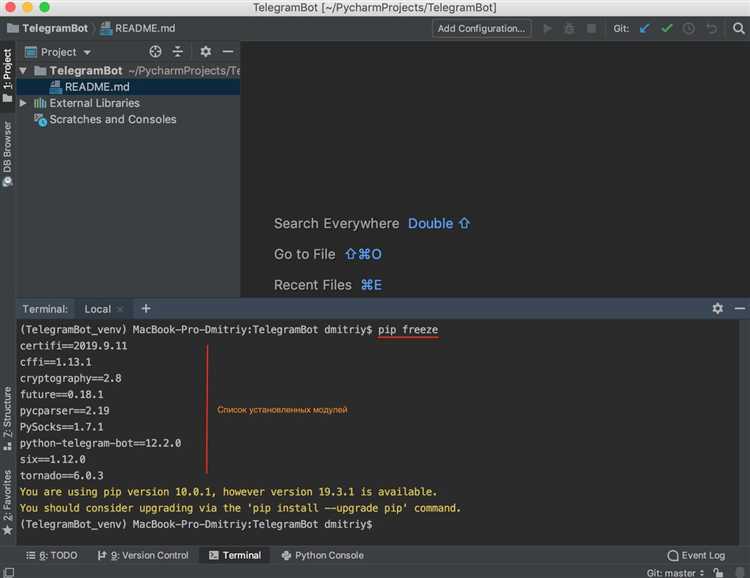Open the 6: TODO tool window

(x=52, y=556)
